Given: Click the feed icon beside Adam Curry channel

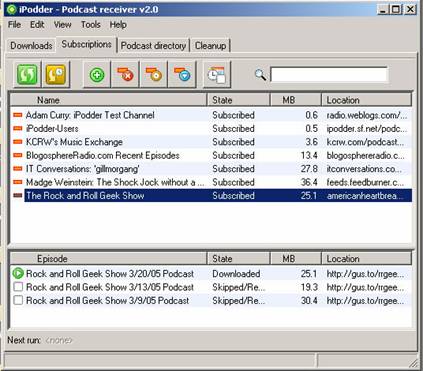Looking at the screenshot, I should (x=18, y=115).
